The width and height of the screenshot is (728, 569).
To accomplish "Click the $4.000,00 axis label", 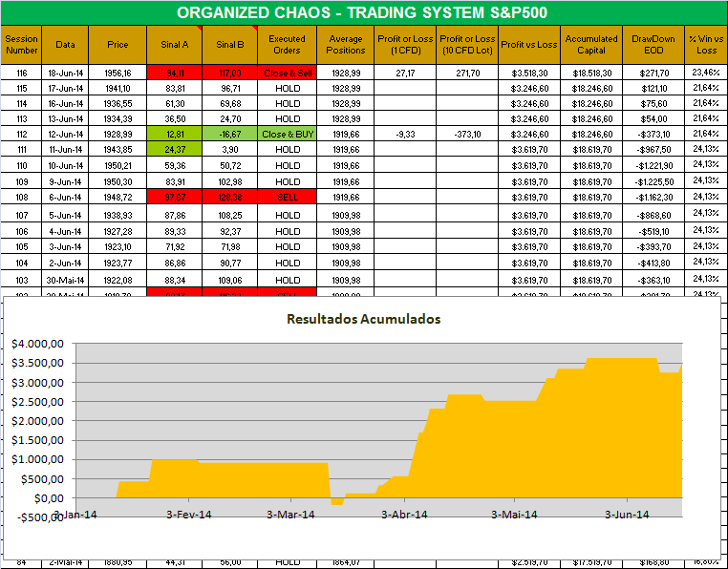I will coord(37,344).
